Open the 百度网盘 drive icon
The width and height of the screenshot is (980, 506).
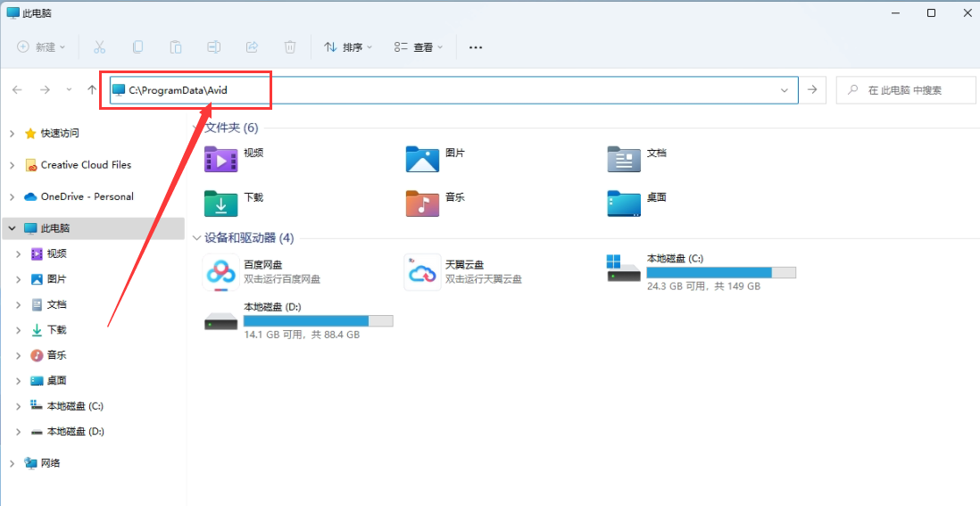click(x=220, y=272)
